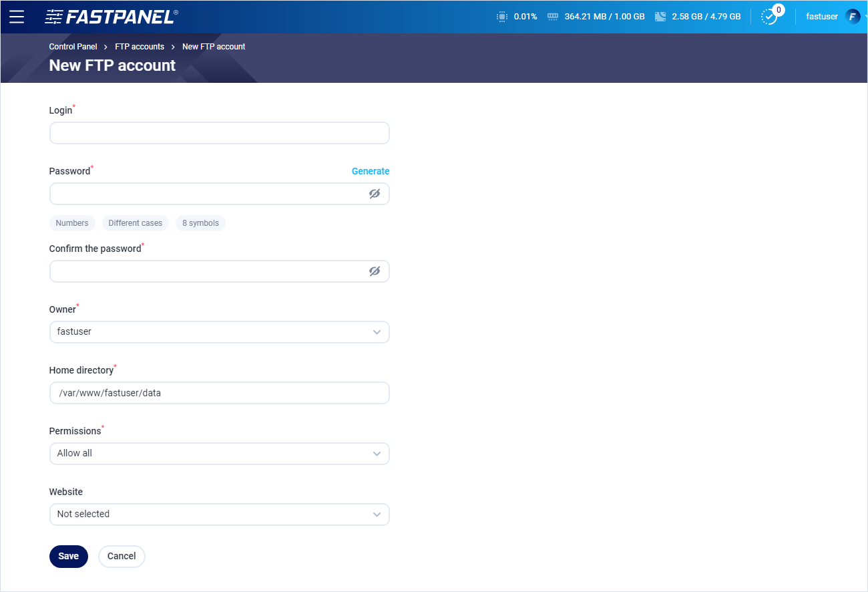Open the Website dropdown
This screenshot has width=868, height=592.
(x=219, y=514)
